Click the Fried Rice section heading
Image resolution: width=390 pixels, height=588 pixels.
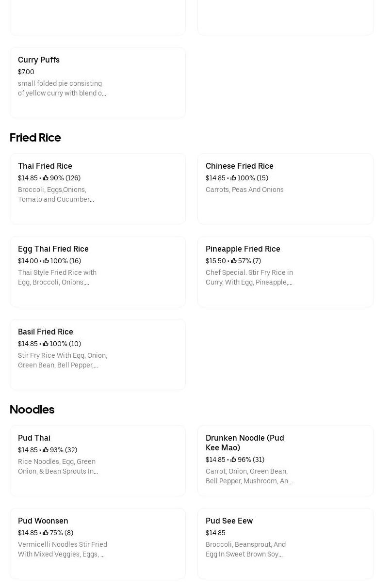(x=35, y=138)
